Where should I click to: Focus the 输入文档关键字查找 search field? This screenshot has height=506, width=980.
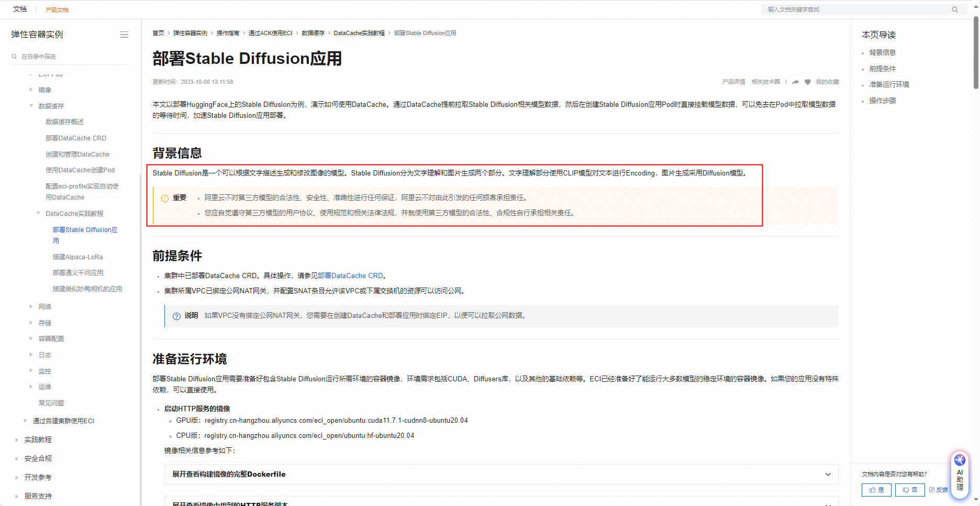tap(859, 9)
